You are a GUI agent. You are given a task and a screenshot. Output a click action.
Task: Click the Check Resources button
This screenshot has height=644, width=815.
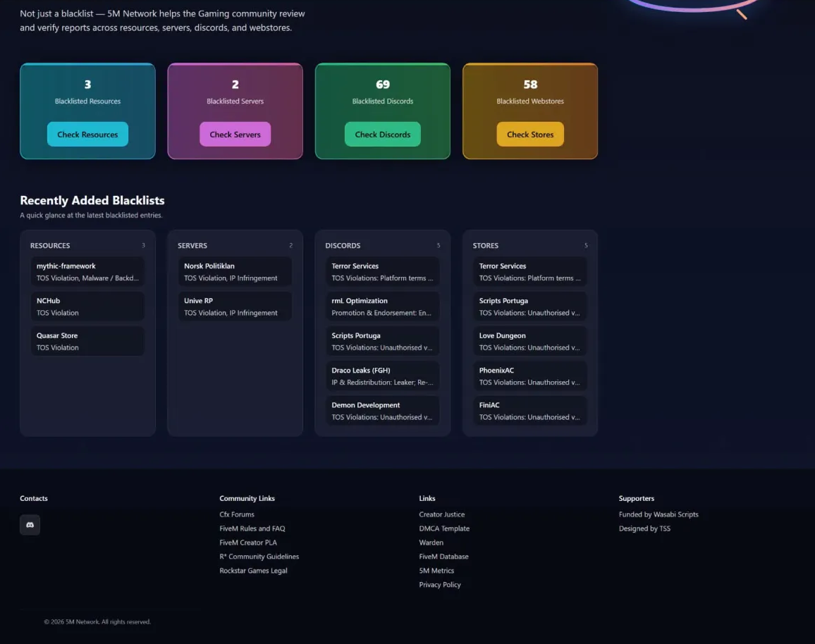click(87, 134)
